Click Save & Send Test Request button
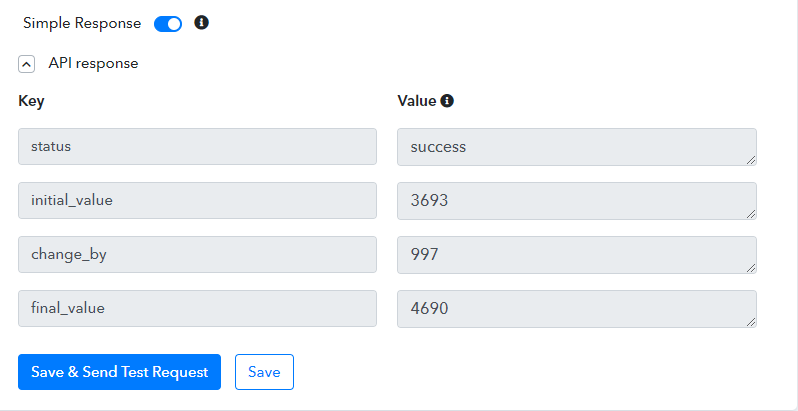This screenshot has height=411, width=798. (120, 372)
